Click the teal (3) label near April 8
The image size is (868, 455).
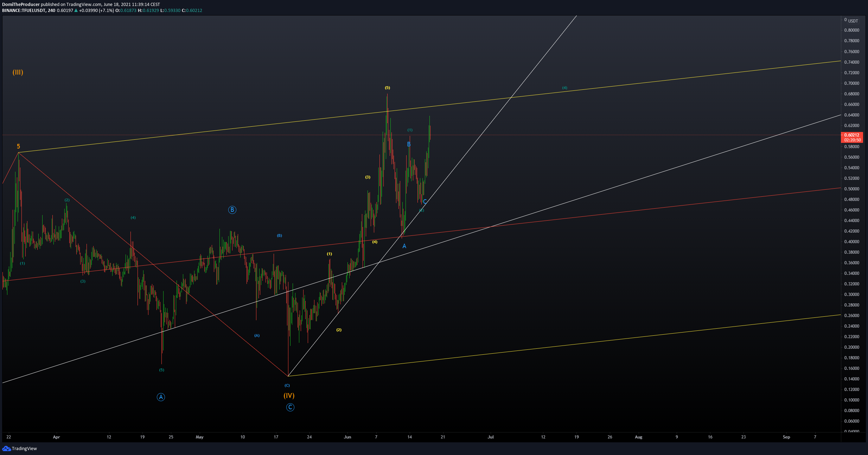83,281
